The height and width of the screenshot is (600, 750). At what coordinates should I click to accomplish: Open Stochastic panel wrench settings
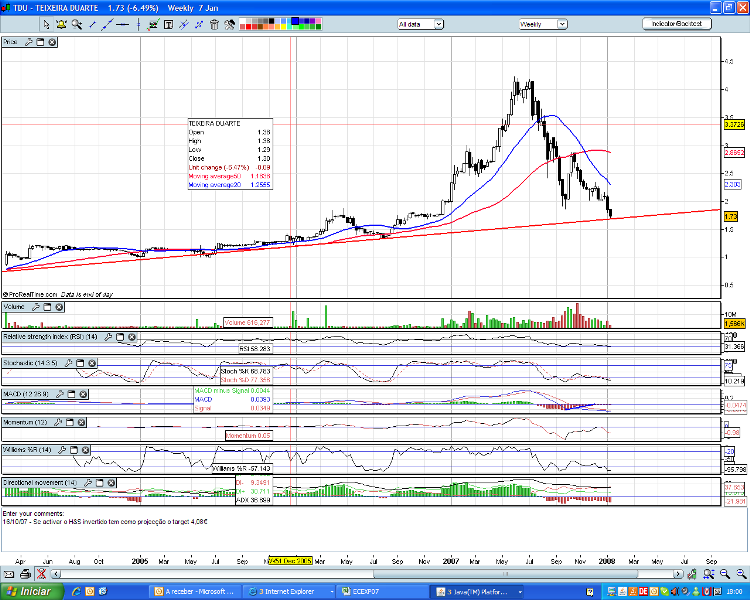point(69,364)
